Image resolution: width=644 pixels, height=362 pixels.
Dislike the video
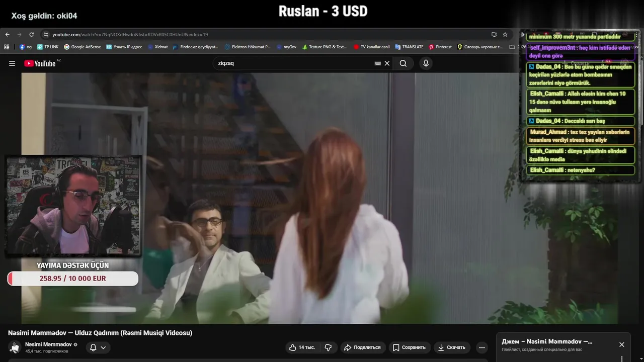point(329,347)
